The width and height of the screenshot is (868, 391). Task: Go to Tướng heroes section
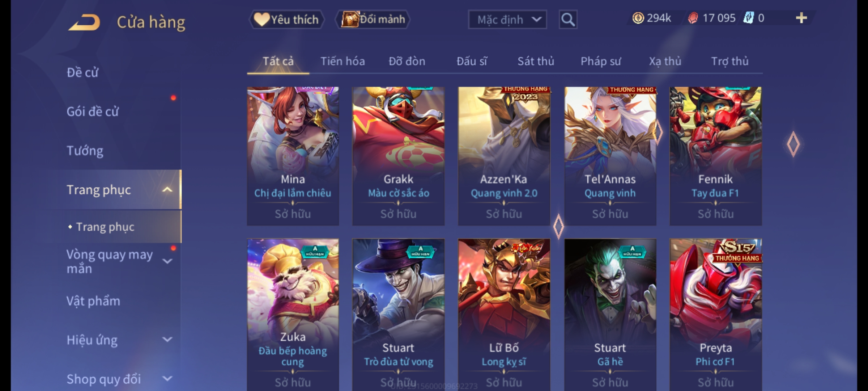point(85,151)
